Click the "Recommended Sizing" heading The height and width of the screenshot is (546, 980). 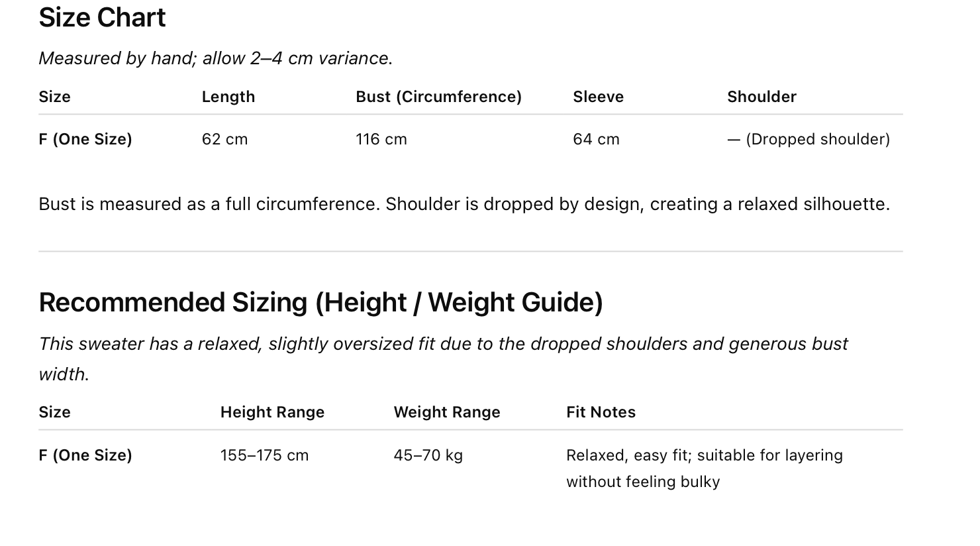coord(320,302)
